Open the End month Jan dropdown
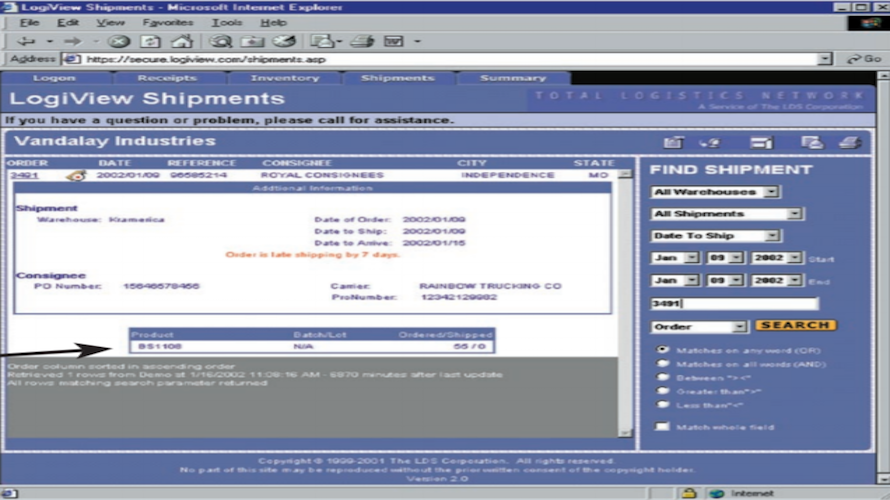This screenshot has height=500, width=890. [x=675, y=280]
